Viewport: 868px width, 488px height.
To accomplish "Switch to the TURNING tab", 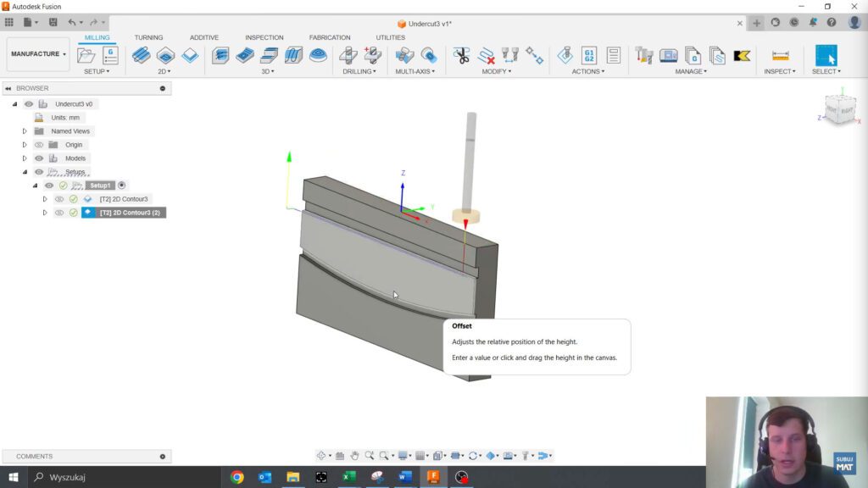I will pos(148,37).
